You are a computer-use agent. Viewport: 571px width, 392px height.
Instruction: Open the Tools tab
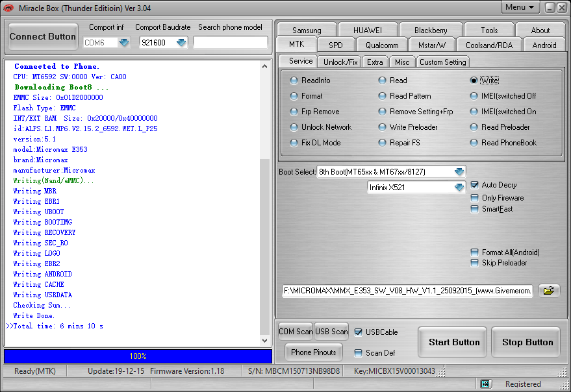pyautogui.click(x=489, y=30)
